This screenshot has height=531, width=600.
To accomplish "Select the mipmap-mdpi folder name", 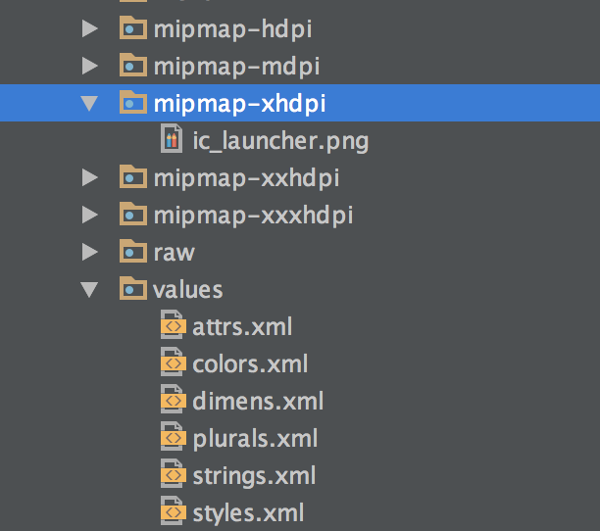I will 236,67.
